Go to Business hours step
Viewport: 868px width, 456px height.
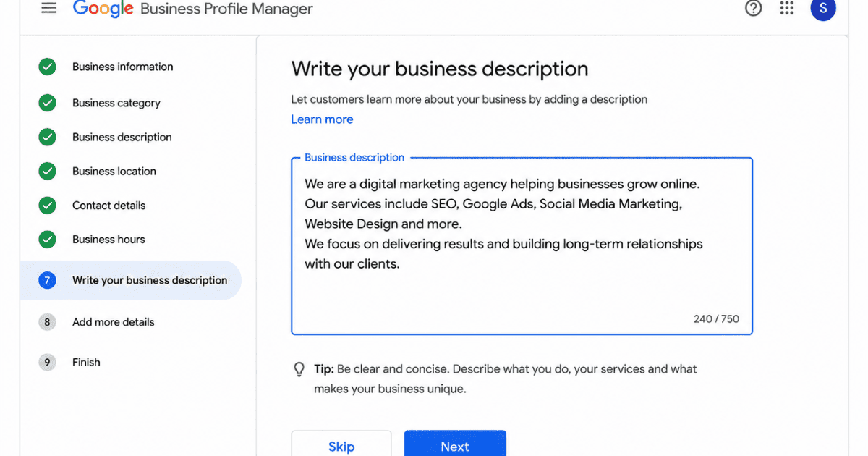point(109,240)
